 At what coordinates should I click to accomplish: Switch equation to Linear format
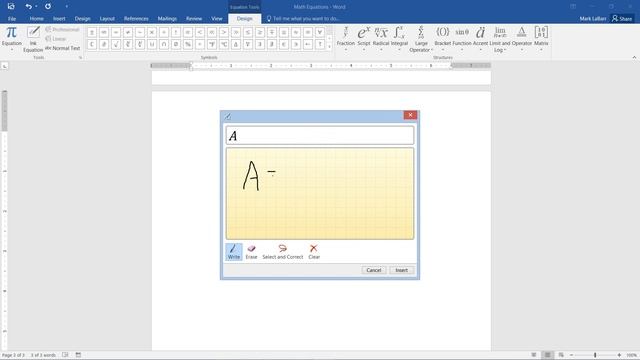click(56, 39)
